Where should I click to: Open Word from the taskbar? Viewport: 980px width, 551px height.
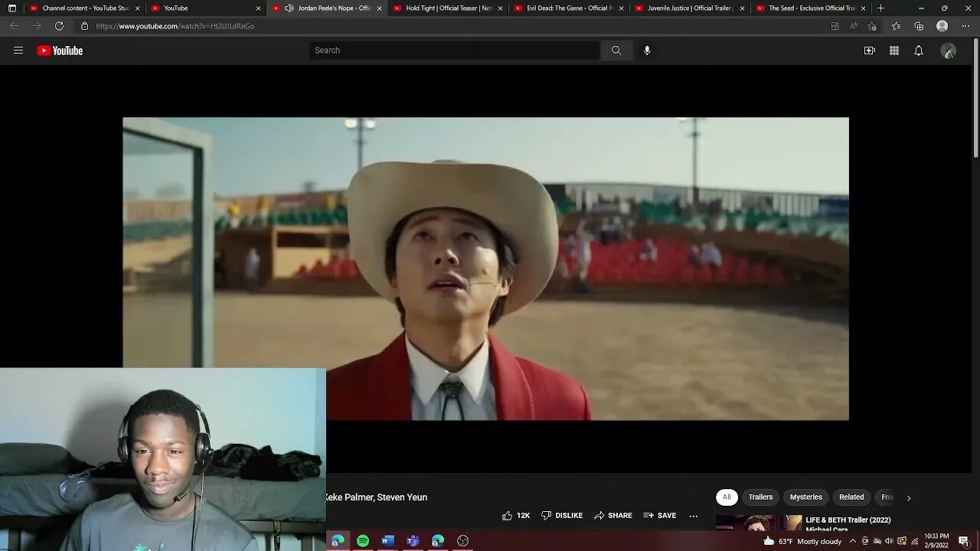point(388,541)
